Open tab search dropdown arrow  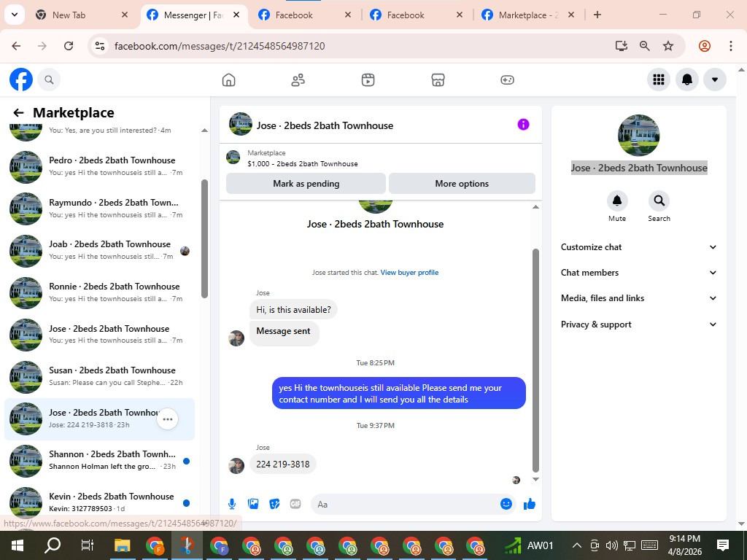(x=15, y=15)
